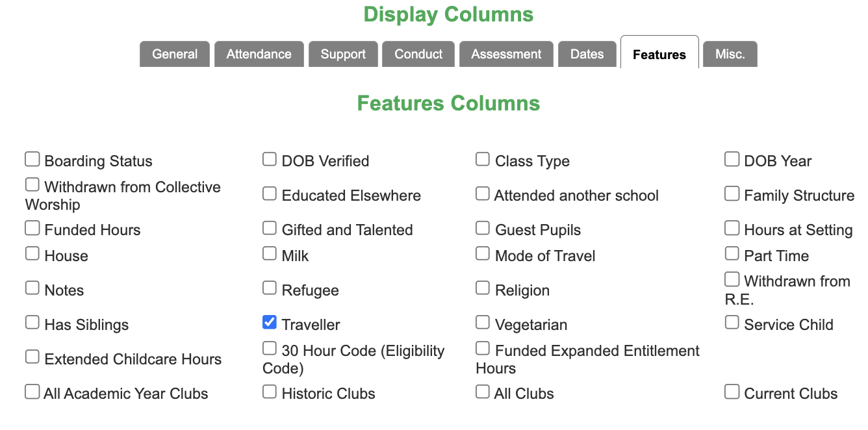Uncheck the Traveller checkbox
The image size is (868, 430).
(x=270, y=322)
